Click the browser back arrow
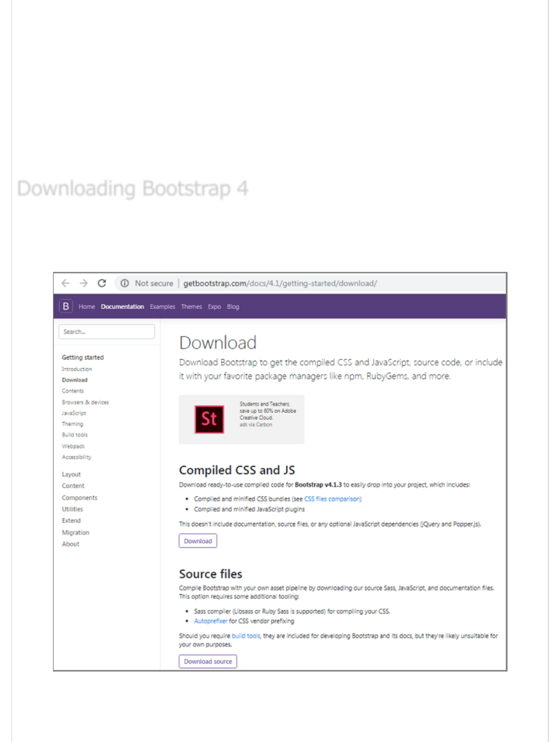Viewport: 560px width, 742px height. pos(66,283)
